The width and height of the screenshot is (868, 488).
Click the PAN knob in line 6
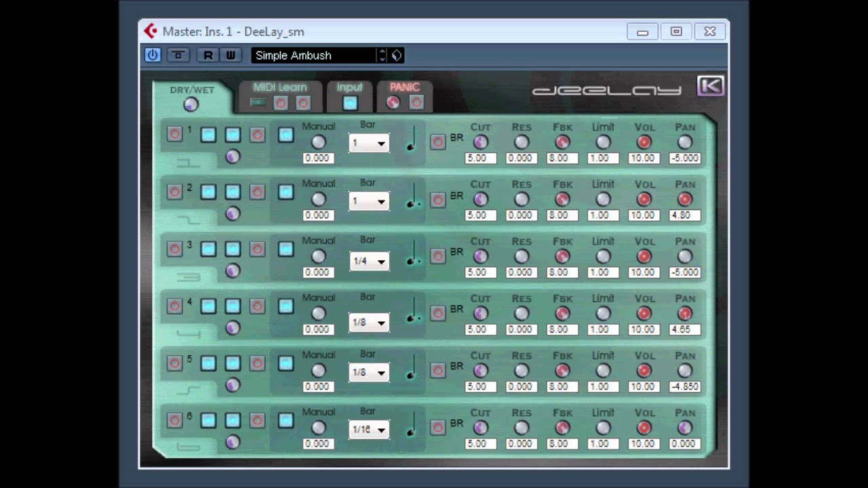685,428
